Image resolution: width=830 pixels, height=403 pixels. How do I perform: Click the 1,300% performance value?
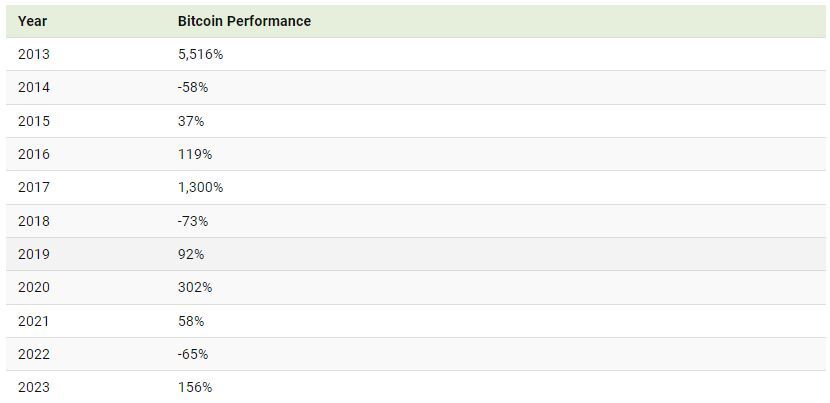[200, 187]
